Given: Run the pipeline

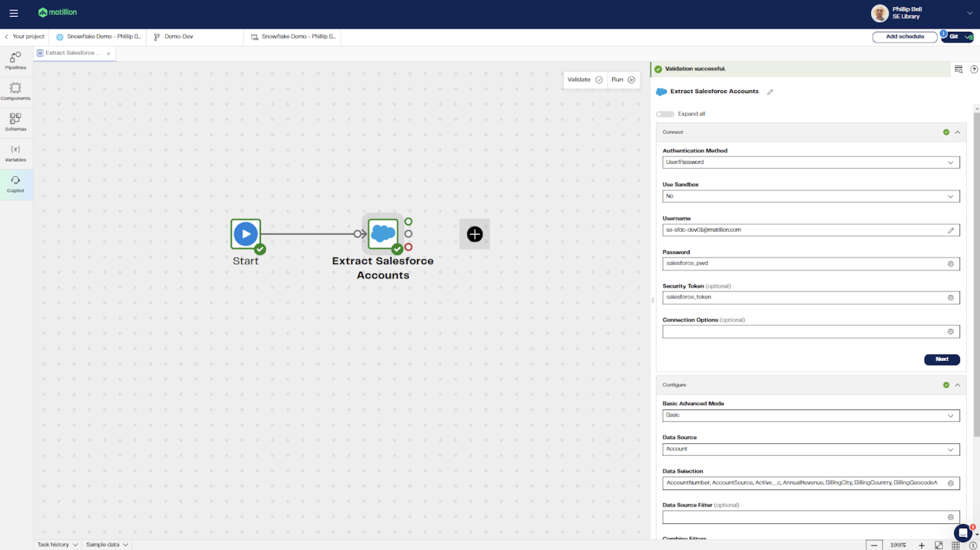Looking at the screenshot, I should (622, 80).
